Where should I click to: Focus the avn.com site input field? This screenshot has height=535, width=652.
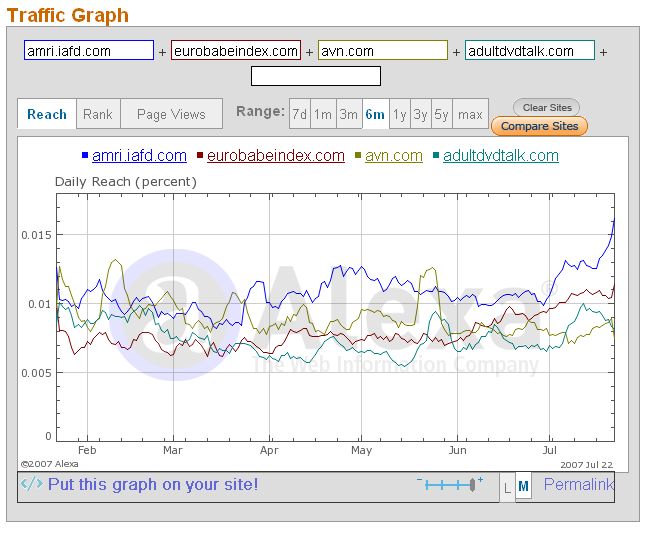383,50
